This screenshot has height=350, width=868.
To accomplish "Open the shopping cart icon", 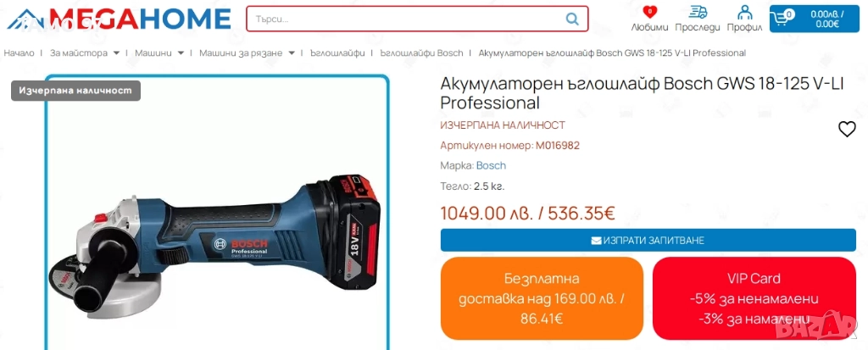I will pyautogui.click(x=782, y=19).
